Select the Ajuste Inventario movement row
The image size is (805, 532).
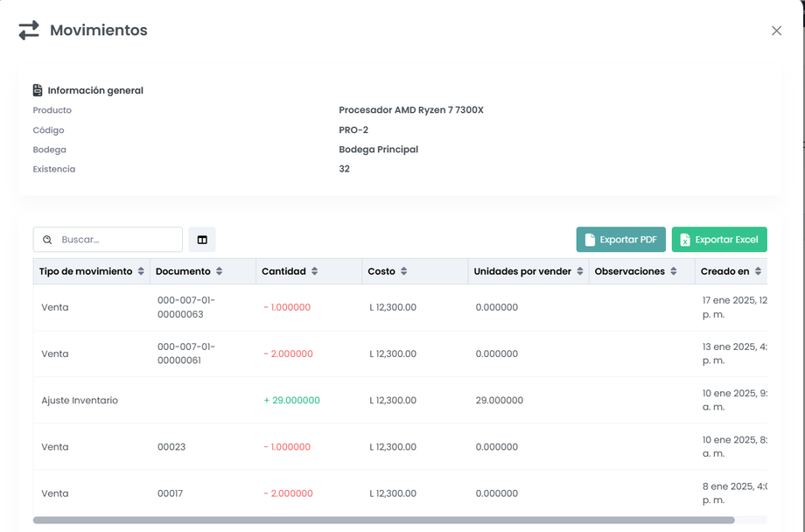point(80,401)
